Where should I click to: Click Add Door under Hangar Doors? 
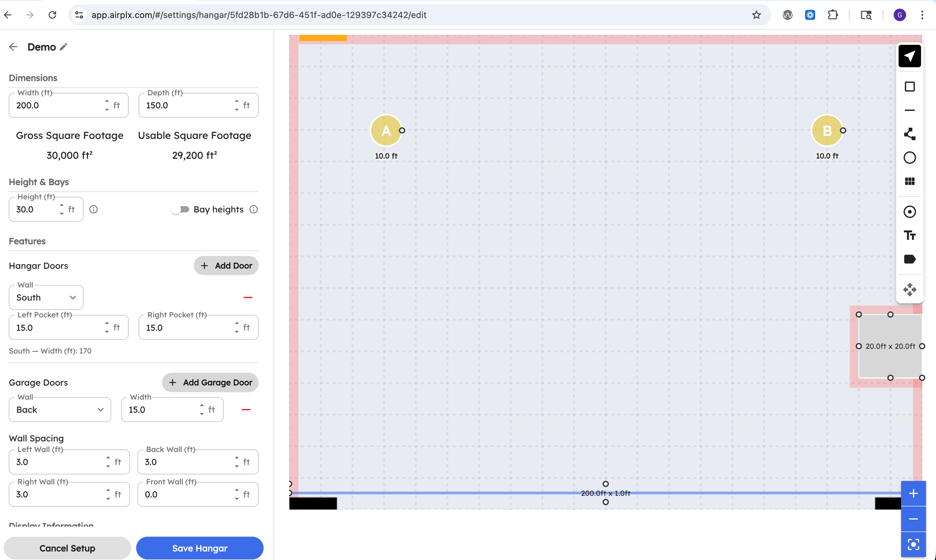(x=226, y=265)
